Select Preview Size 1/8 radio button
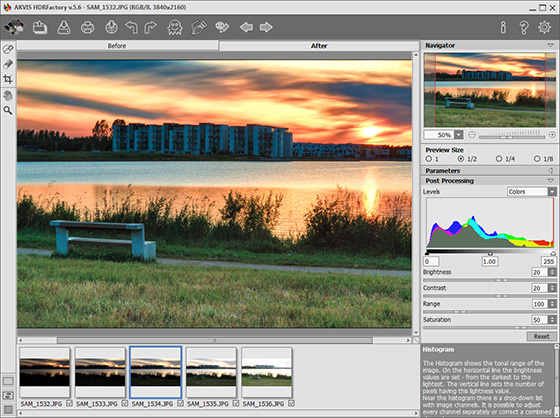 537,159
